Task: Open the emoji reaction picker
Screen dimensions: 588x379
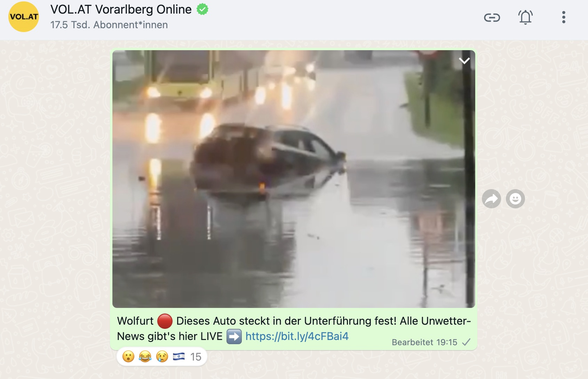Action: pos(515,199)
